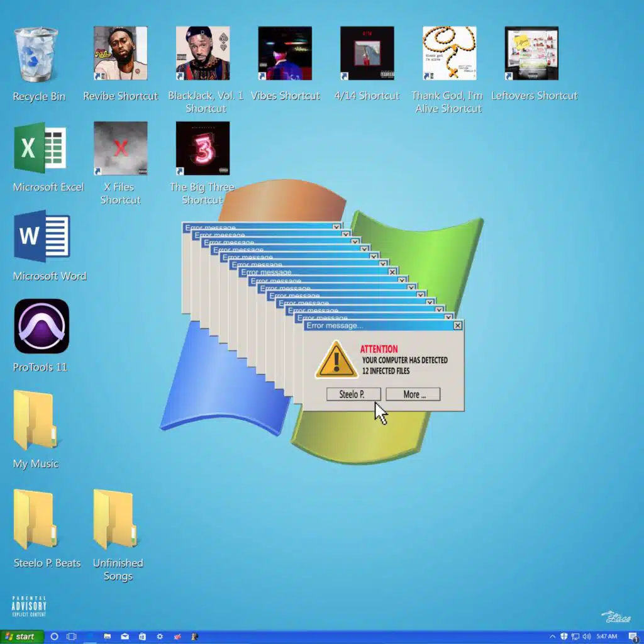Open the X Files Shortcut
This screenshot has height=644, width=644.
119,148
